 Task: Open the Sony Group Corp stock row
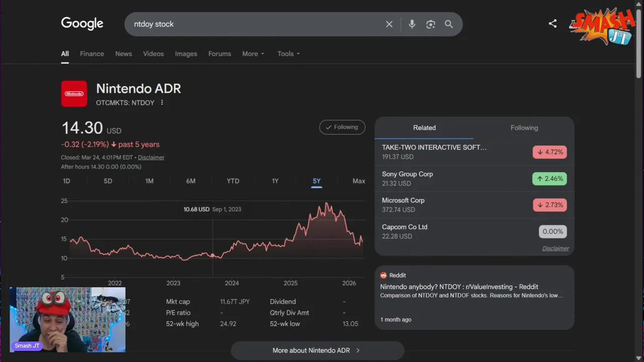coord(474,178)
